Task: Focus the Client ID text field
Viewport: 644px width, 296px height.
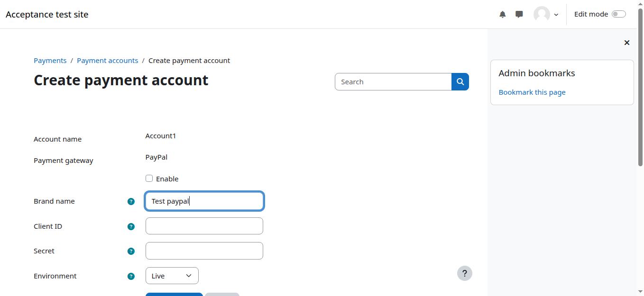Action: (204, 226)
